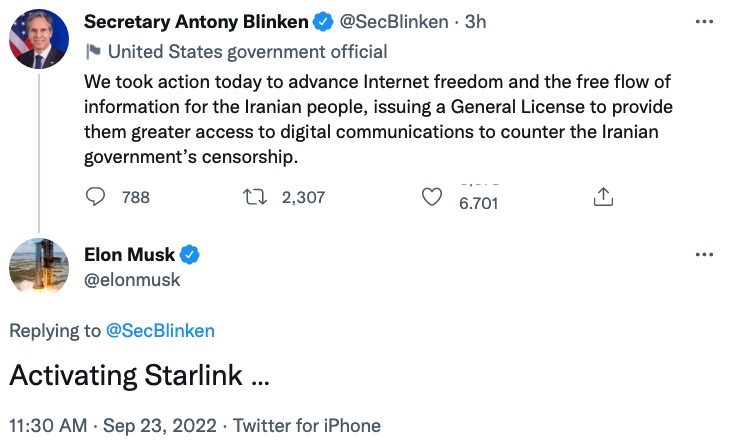This screenshot has width=736, height=442.
Task: Click the government official flag icon
Action: tap(92, 51)
